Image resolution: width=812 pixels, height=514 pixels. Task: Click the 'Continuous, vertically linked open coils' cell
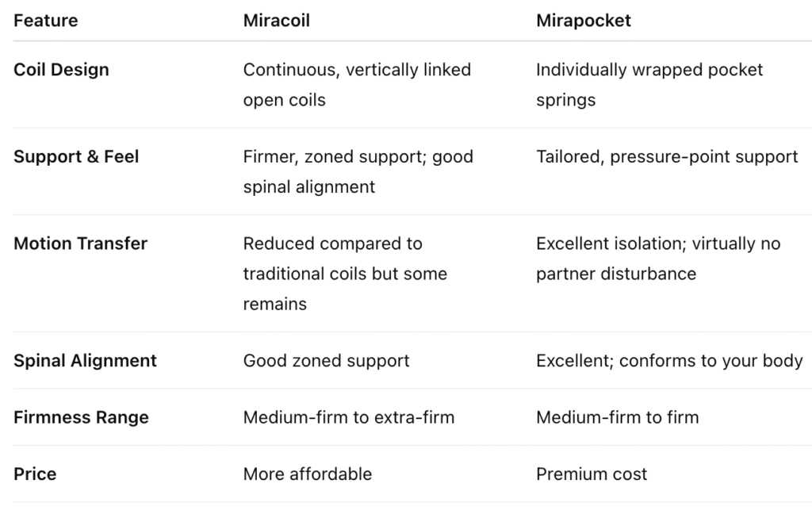click(x=357, y=85)
